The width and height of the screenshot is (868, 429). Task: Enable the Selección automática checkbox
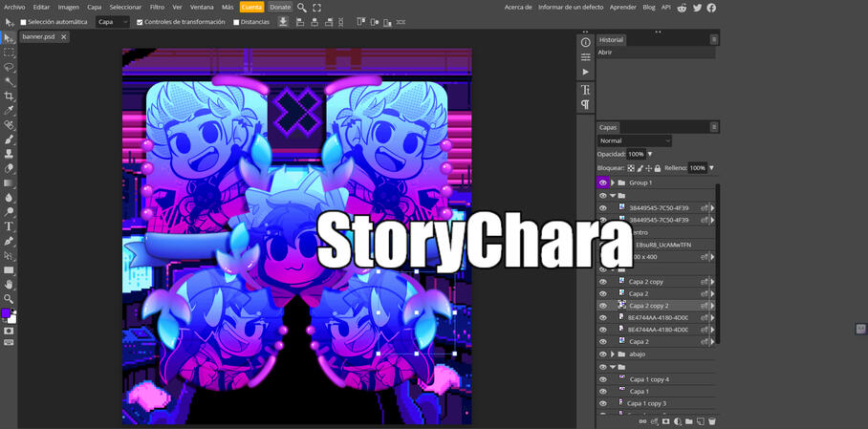[24, 22]
